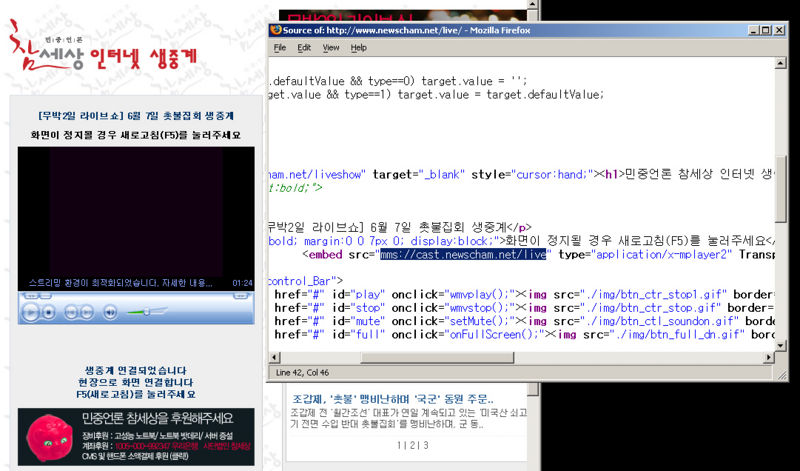The width and height of the screenshot is (800, 471).
Task: Click the background page scrollbar up arrow
Action: pos(533,4)
